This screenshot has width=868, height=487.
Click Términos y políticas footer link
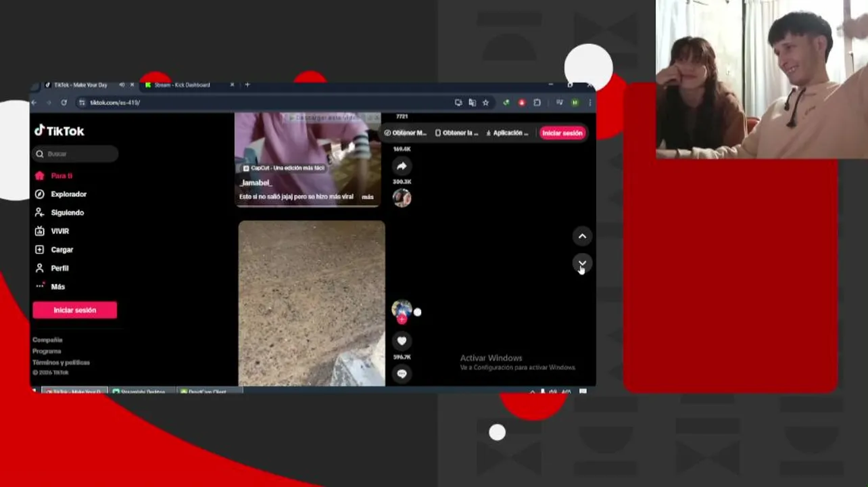61,363
